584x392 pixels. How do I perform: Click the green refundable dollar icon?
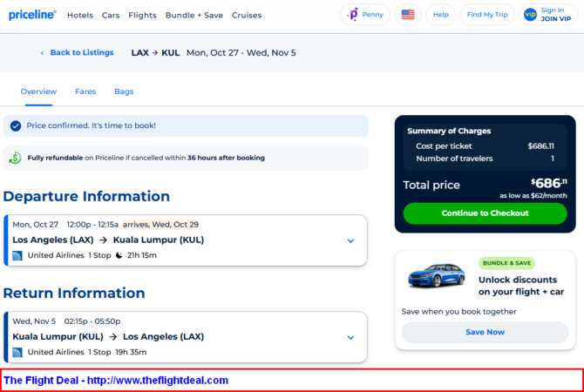point(16,158)
